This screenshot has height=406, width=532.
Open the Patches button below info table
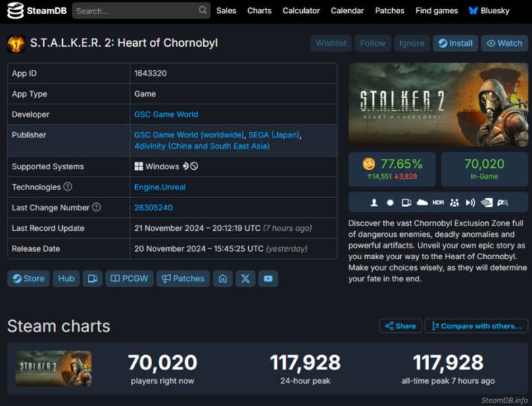(183, 279)
